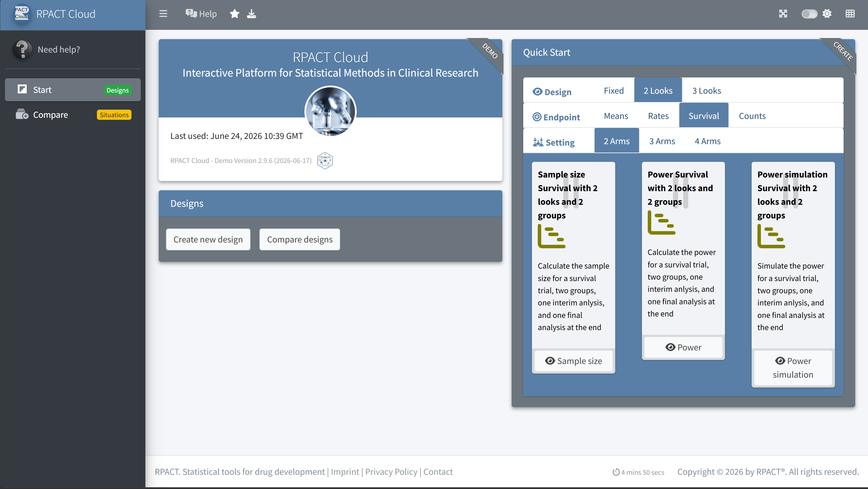
Task: Click the sun brightness icon
Action: pos(827,14)
